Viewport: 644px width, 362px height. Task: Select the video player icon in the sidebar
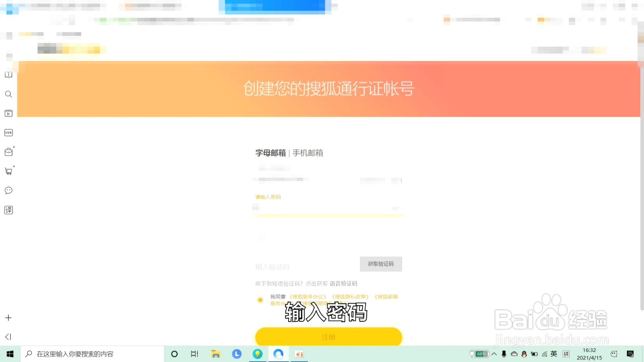[x=8, y=113]
